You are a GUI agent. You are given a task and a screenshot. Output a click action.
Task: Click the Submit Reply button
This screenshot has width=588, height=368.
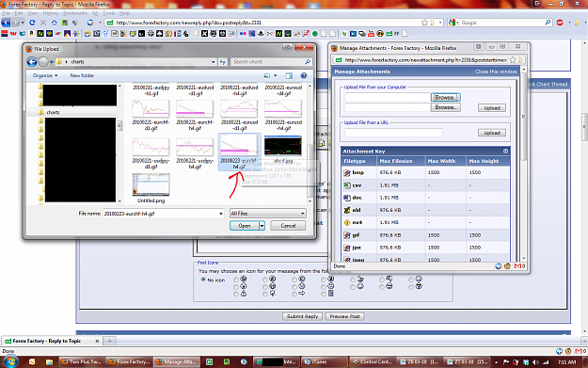[302, 316]
